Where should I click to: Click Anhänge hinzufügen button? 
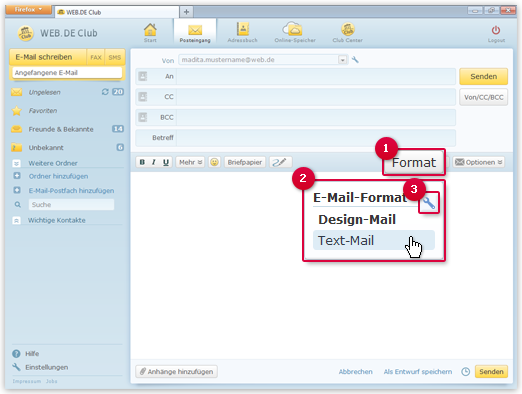[x=177, y=371]
